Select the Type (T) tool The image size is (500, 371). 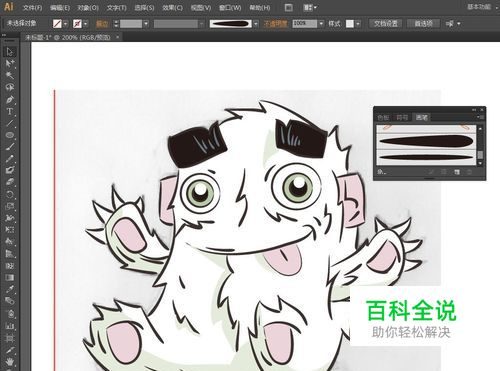[10, 111]
